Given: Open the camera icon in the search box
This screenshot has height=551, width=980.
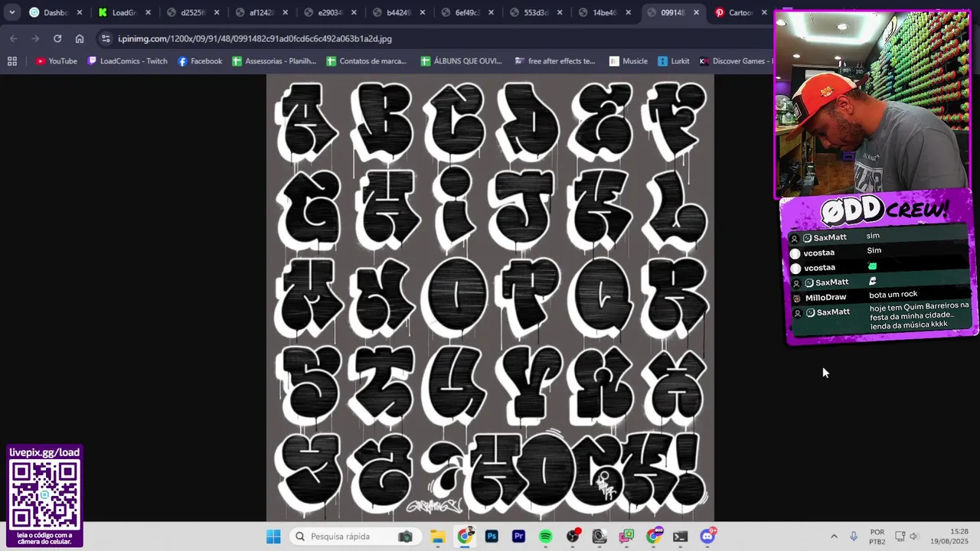Looking at the screenshot, I should 405,536.
